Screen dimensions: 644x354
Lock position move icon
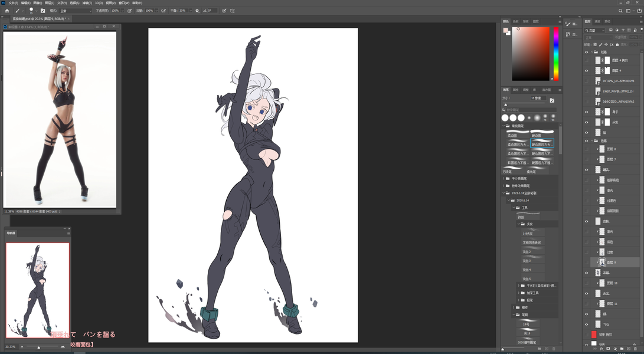pos(606,44)
